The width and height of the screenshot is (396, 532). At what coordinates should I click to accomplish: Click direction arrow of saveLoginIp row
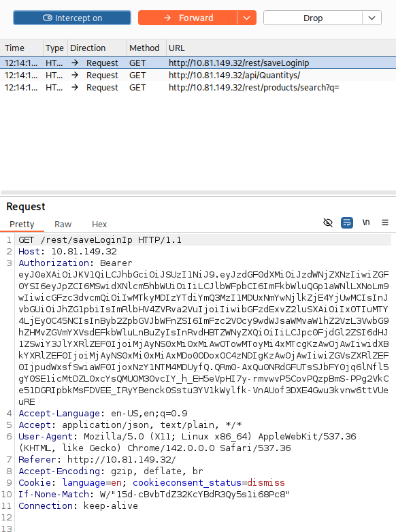tap(75, 63)
